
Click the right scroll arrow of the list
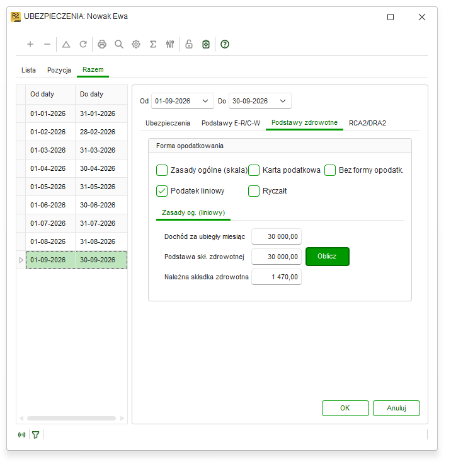[x=122, y=419]
